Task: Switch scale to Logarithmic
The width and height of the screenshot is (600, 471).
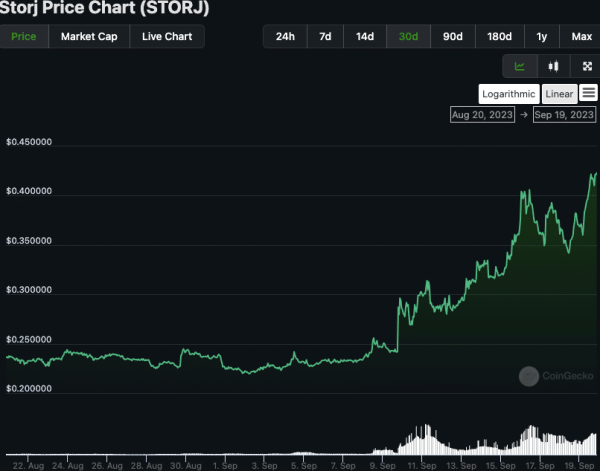Action: [x=509, y=94]
